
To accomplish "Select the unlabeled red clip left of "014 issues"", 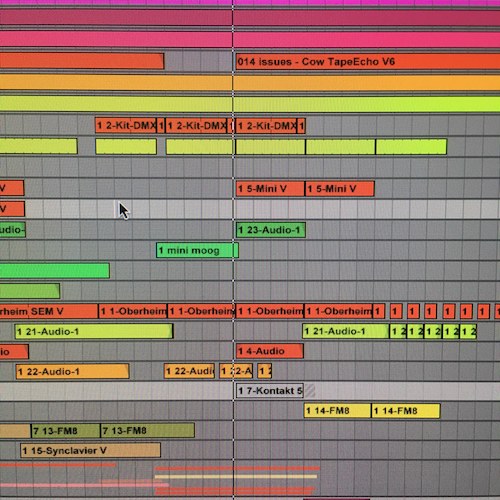I will click(82, 61).
